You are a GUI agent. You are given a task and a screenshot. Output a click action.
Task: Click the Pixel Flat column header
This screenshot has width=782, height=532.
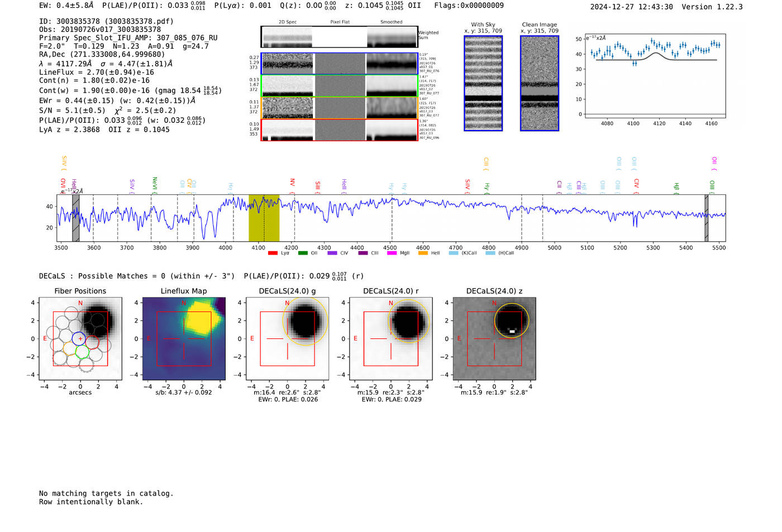coord(340,22)
